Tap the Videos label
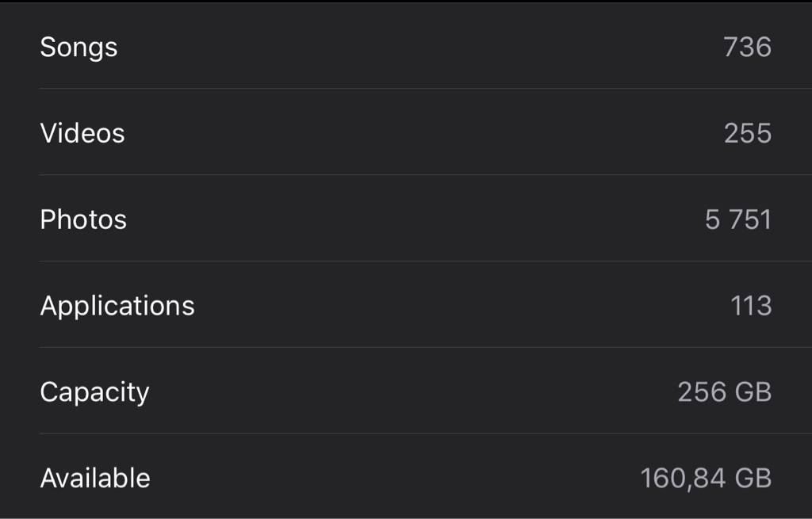Viewport: 812px width, 519px height. (x=82, y=133)
